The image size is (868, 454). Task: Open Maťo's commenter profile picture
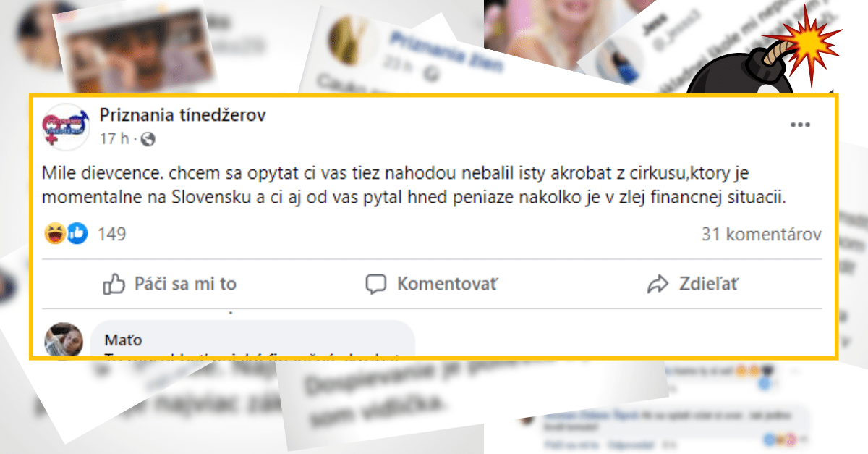click(x=64, y=339)
